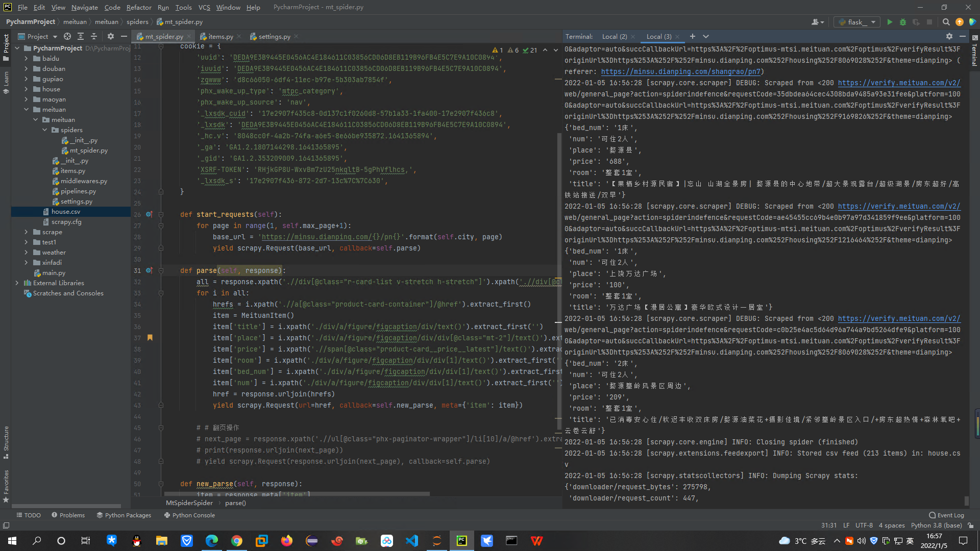
Task: Run the flask configuration with the green Run icon
Action: [889, 22]
